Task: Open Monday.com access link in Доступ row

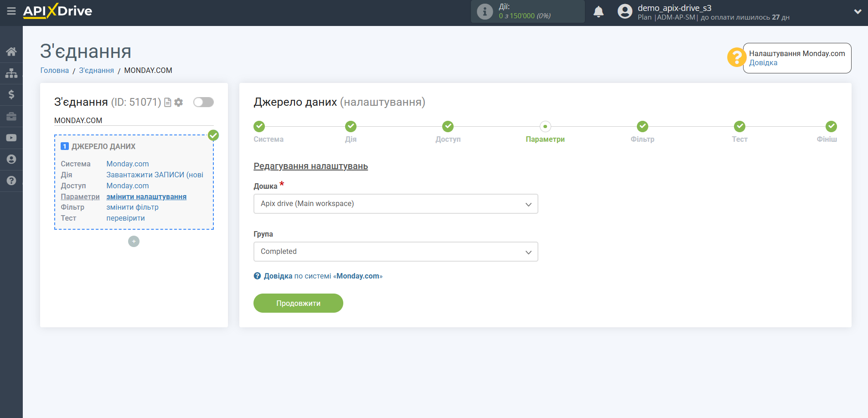Action: [x=128, y=186]
